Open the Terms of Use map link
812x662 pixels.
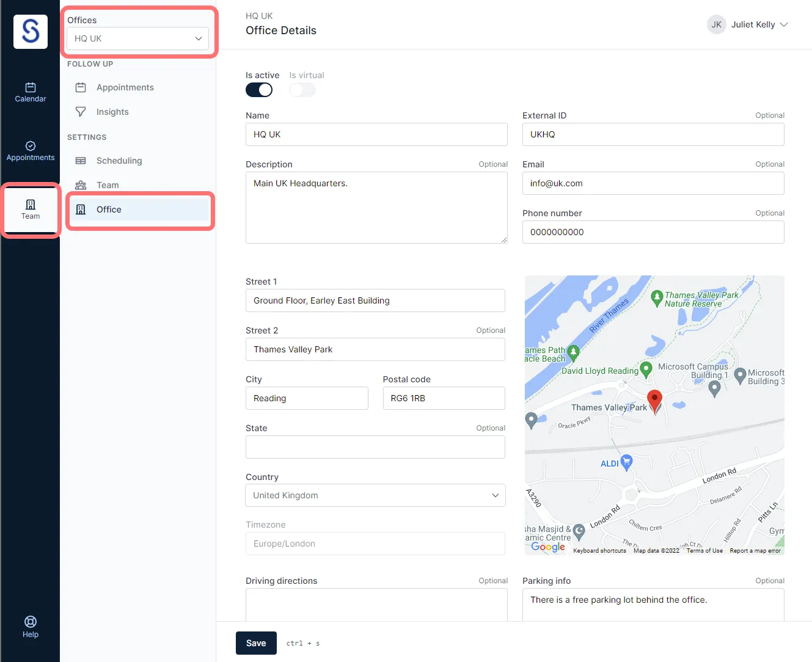click(704, 551)
